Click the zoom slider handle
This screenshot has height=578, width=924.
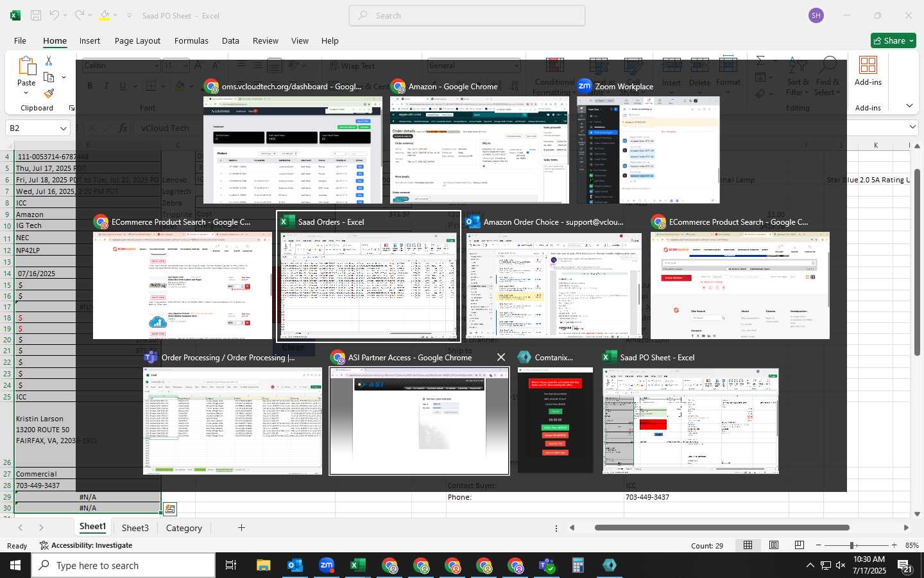pos(852,545)
